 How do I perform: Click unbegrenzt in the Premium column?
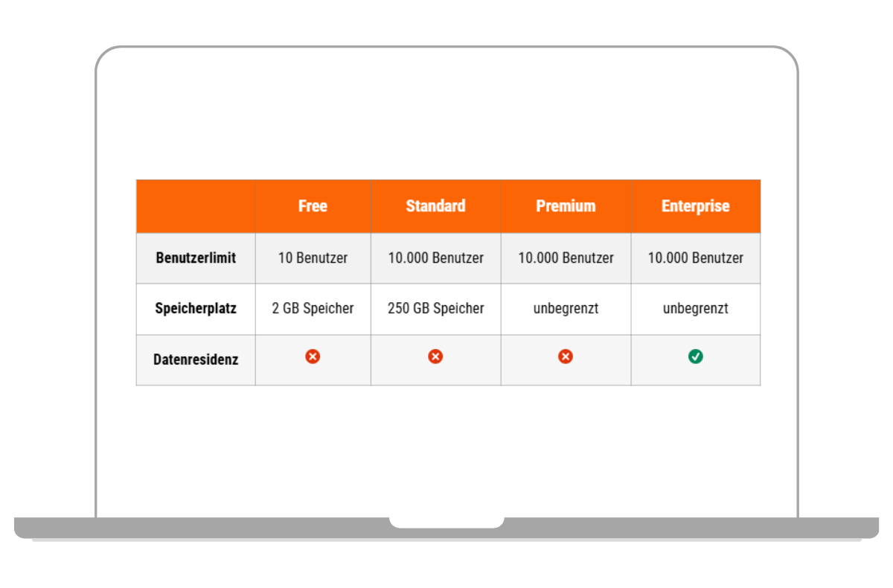pyautogui.click(x=566, y=308)
